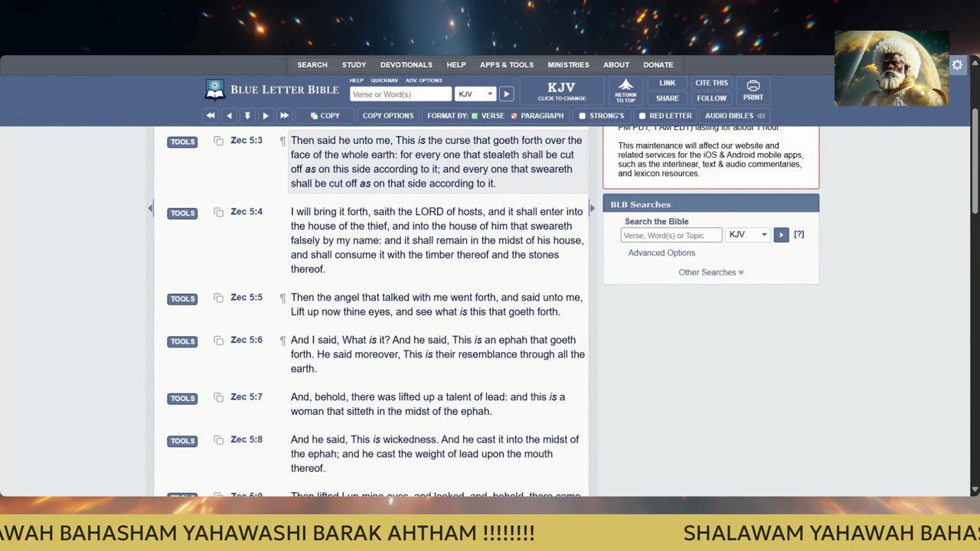Open STUDY menu
The image size is (980, 551).
[x=354, y=65]
